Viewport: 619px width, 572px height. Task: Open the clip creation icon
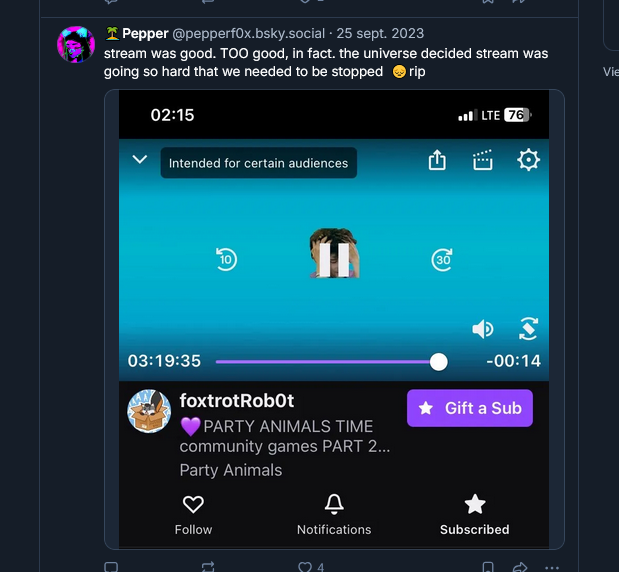pyautogui.click(x=483, y=160)
